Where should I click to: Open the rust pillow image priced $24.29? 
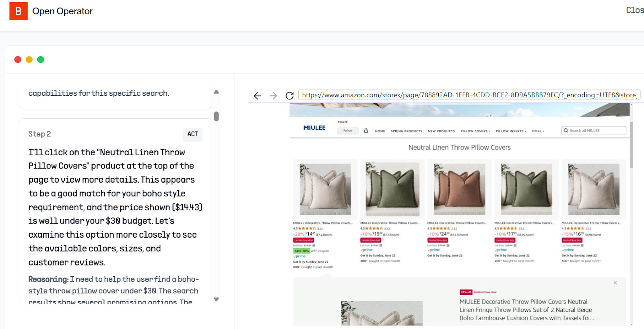(x=460, y=189)
